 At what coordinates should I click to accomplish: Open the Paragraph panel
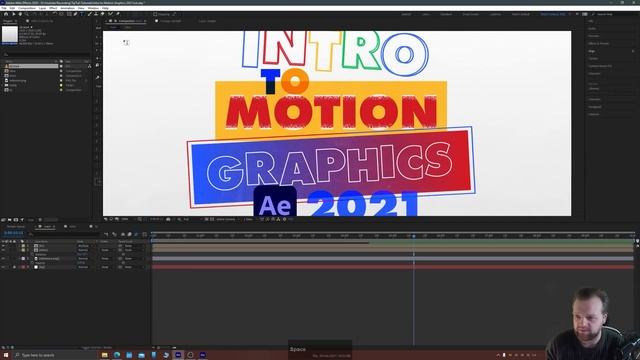click(595, 107)
